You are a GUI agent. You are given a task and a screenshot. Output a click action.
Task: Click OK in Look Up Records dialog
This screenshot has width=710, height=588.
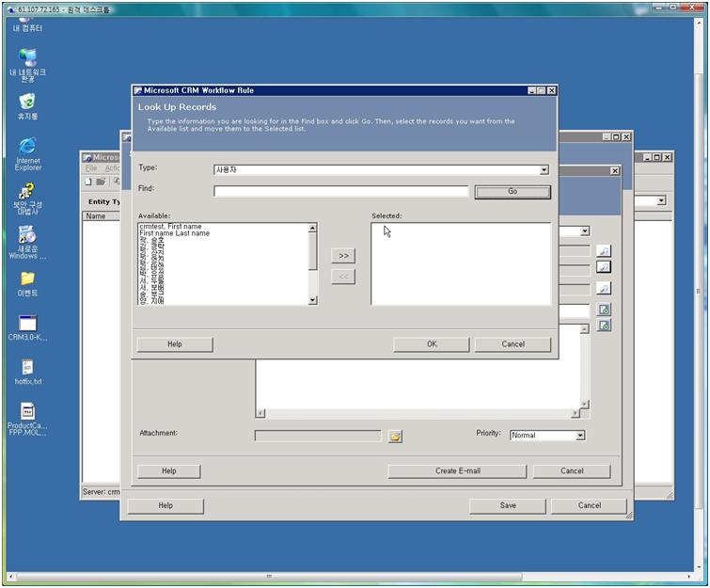click(x=432, y=344)
